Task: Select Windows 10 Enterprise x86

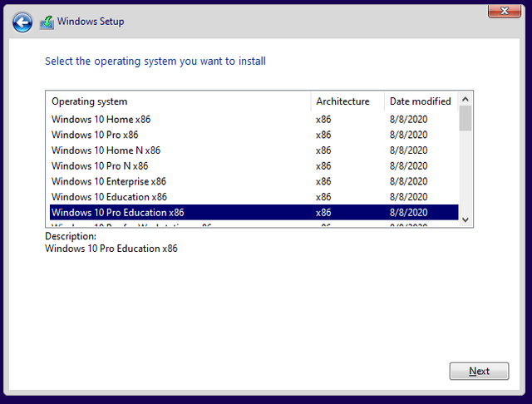Action: (x=254, y=181)
